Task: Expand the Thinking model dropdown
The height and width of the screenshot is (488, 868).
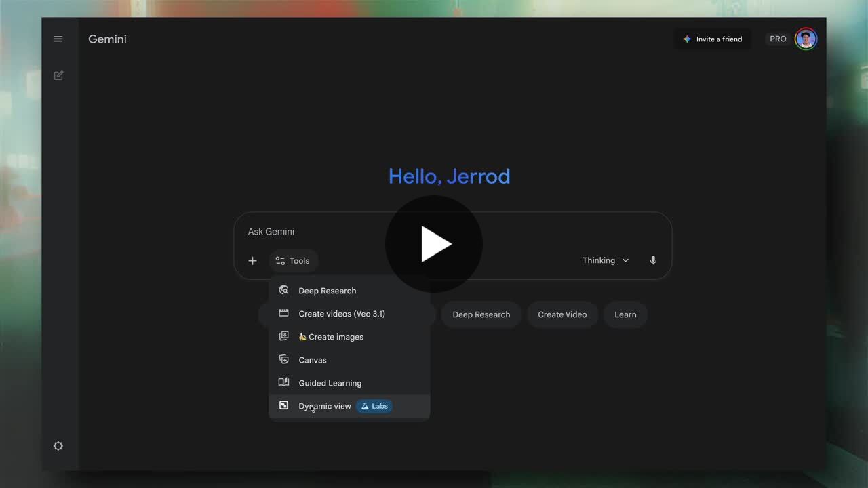Action: pos(606,260)
